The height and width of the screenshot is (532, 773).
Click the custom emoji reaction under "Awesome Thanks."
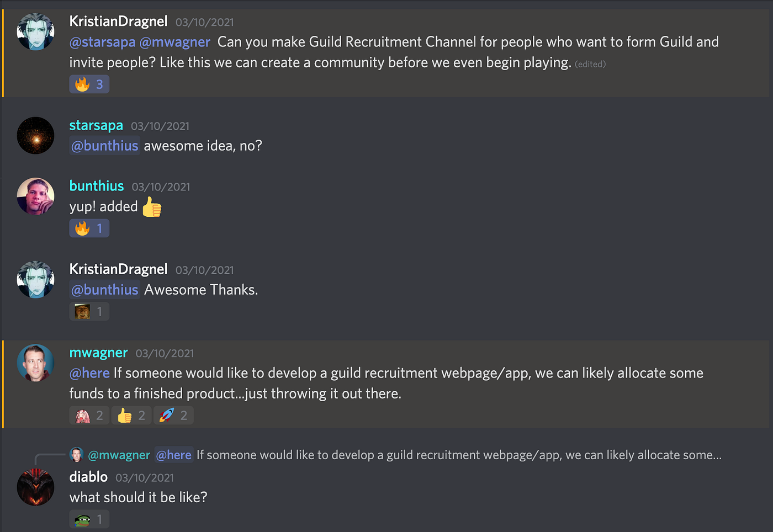[x=89, y=311]
